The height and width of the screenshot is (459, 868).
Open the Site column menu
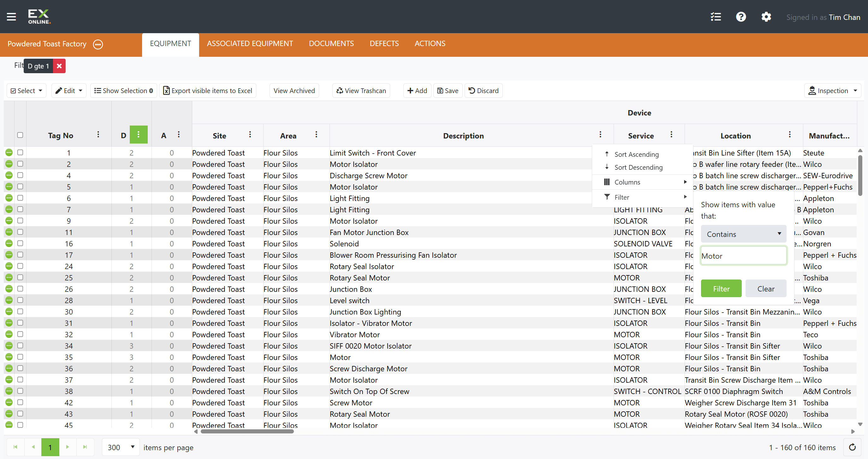point(250,135)
